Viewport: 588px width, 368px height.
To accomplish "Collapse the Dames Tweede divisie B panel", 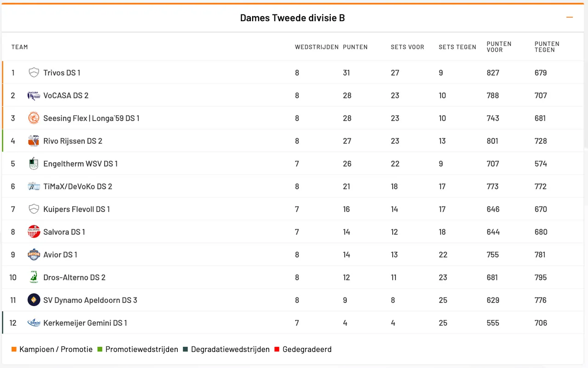I will click(x=570, y=17).
